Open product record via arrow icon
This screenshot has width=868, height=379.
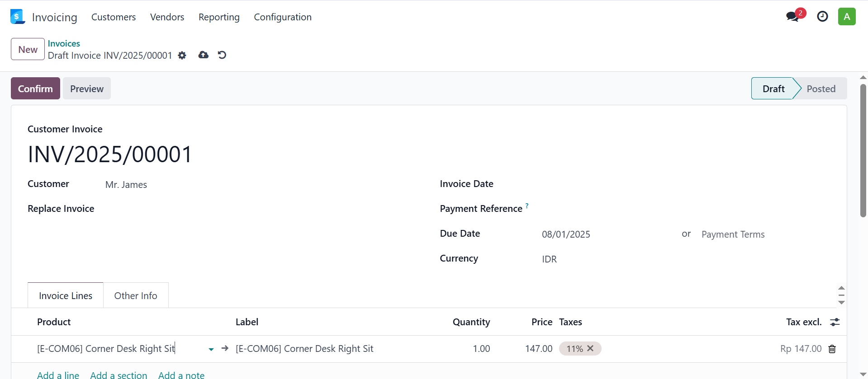click(x=225, y=348)
